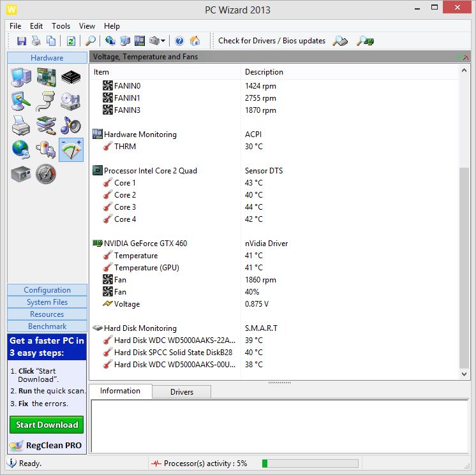Click the gray toolbox toolbar icon
476x475 pixels.
point(154,41)
